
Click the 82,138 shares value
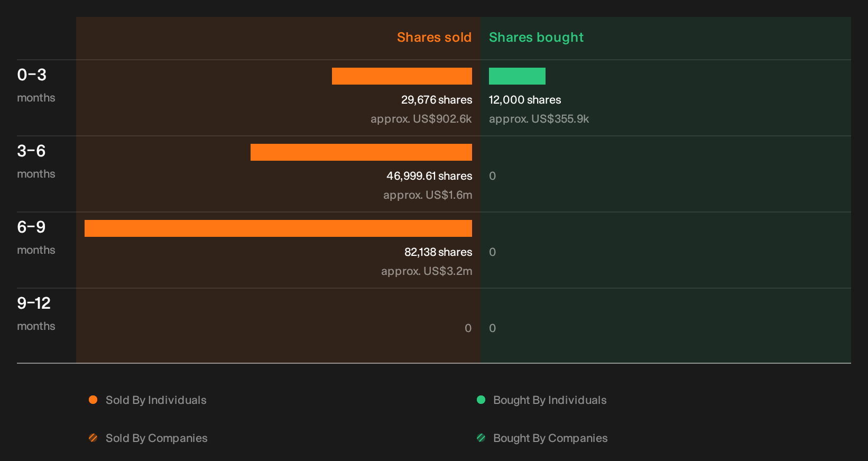pos(438,252)
